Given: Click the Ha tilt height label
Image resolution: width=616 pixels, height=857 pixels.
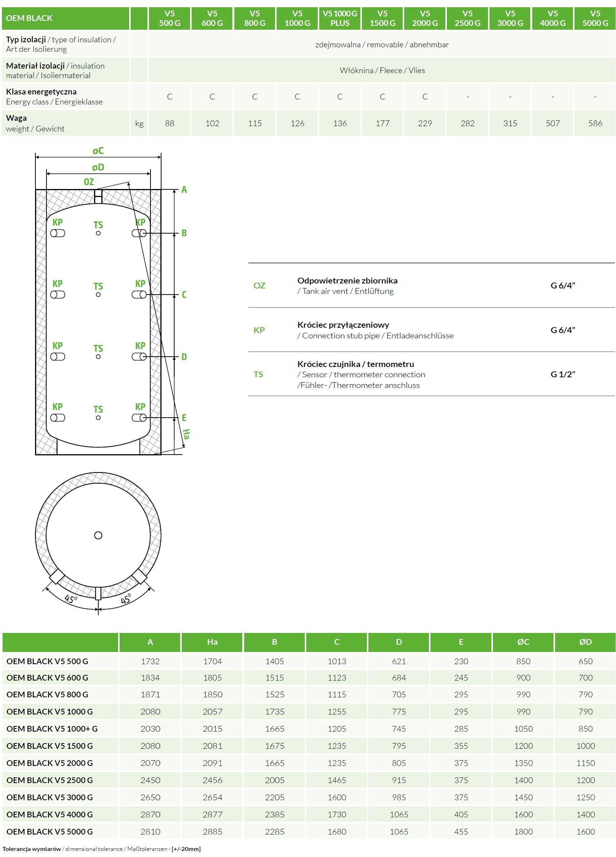Looking at the screenshot, I should click(186, 434).
